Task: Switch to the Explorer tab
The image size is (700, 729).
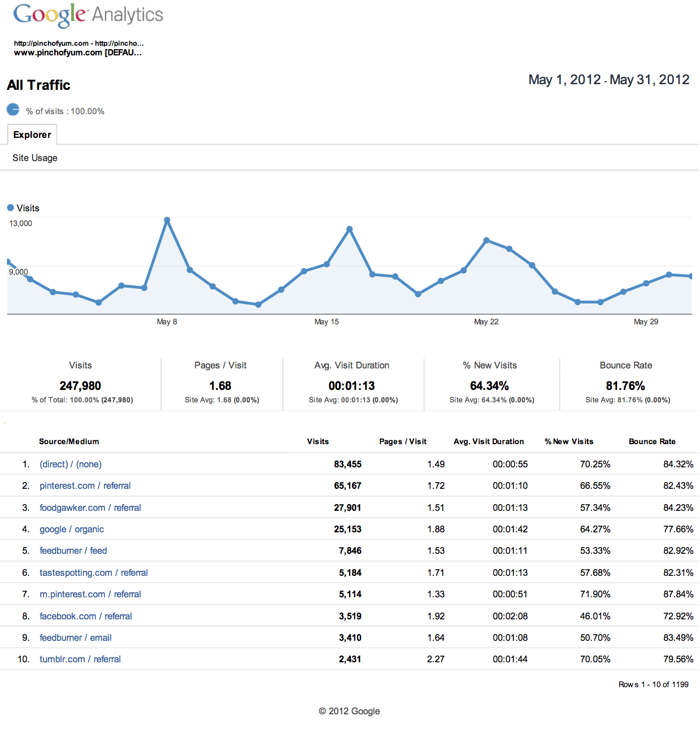Action: pyautogui.click(x=32, y=134)
